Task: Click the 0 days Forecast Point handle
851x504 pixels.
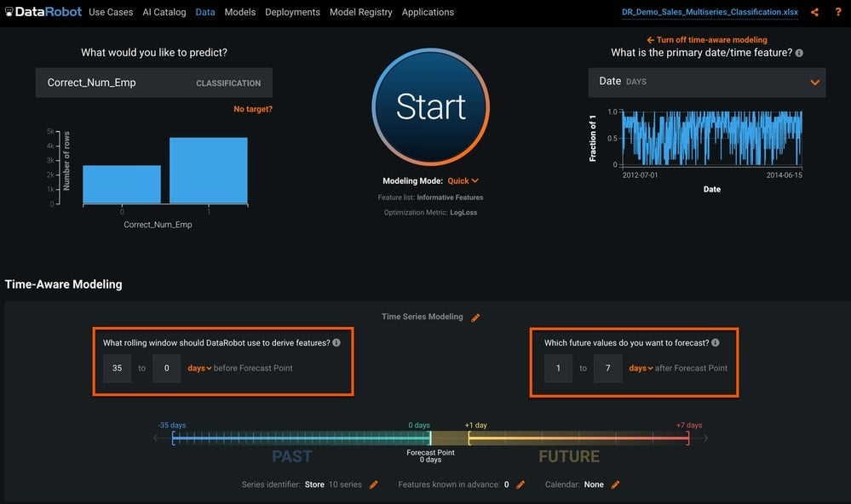Action: pyautogui.click(x=430, y=438)
